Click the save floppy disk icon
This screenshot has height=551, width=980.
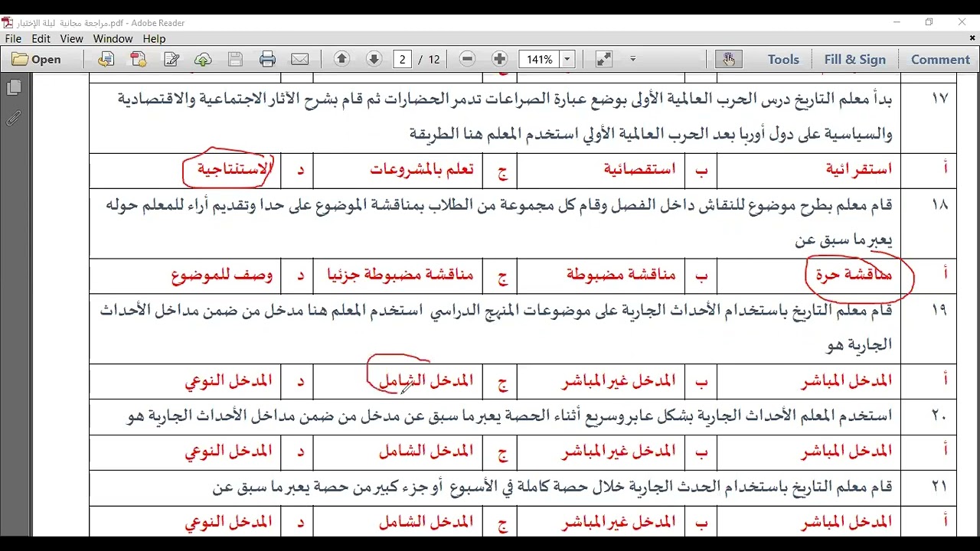click(235, 59)
